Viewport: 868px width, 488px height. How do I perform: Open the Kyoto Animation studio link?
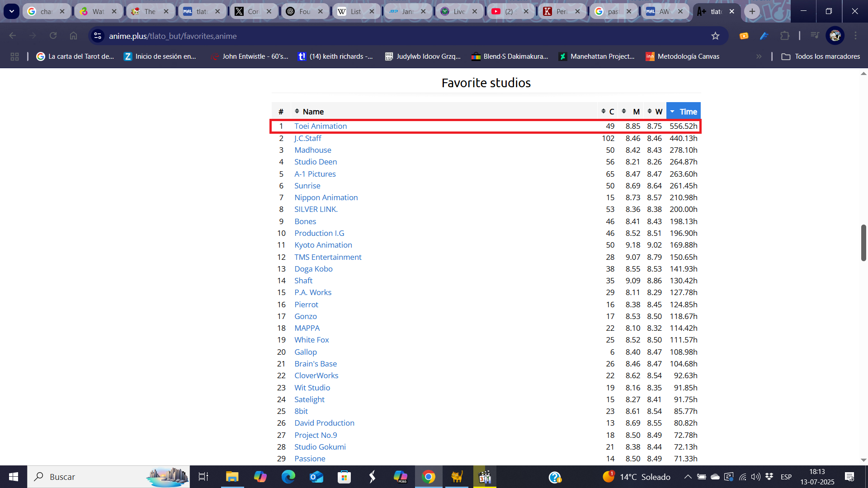coord(323,245)
